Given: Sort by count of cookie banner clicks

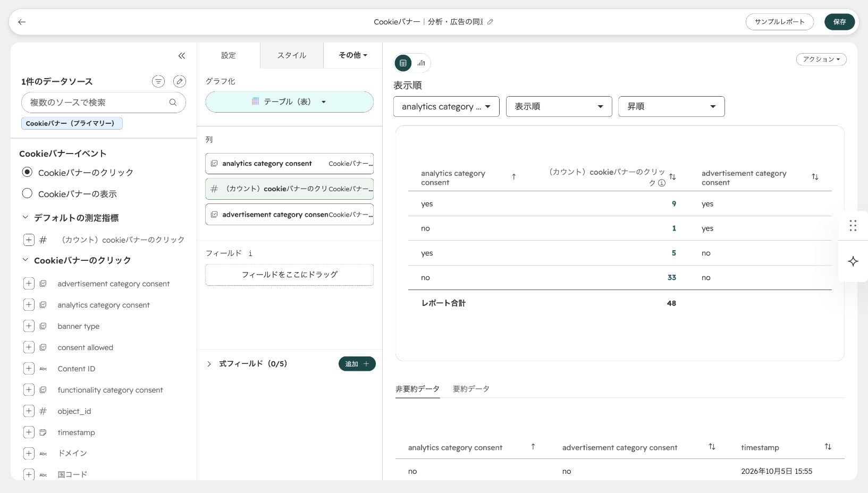Looking at the screenshot, I should (x=672, y=177).
